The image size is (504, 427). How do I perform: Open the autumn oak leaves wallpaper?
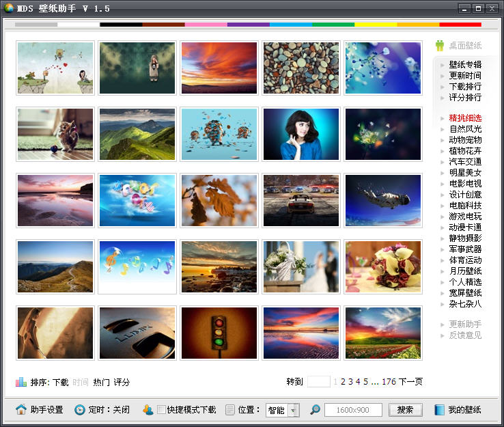pos(219,200)
